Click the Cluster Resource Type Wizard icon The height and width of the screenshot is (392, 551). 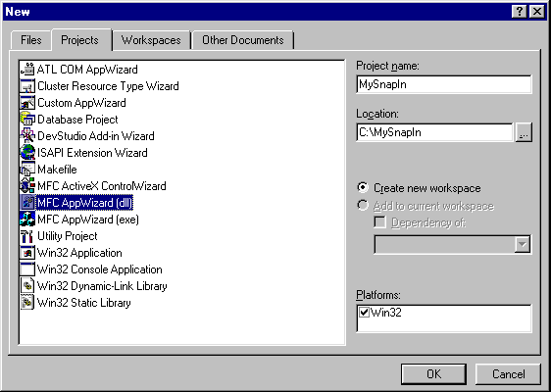point(27,86)
